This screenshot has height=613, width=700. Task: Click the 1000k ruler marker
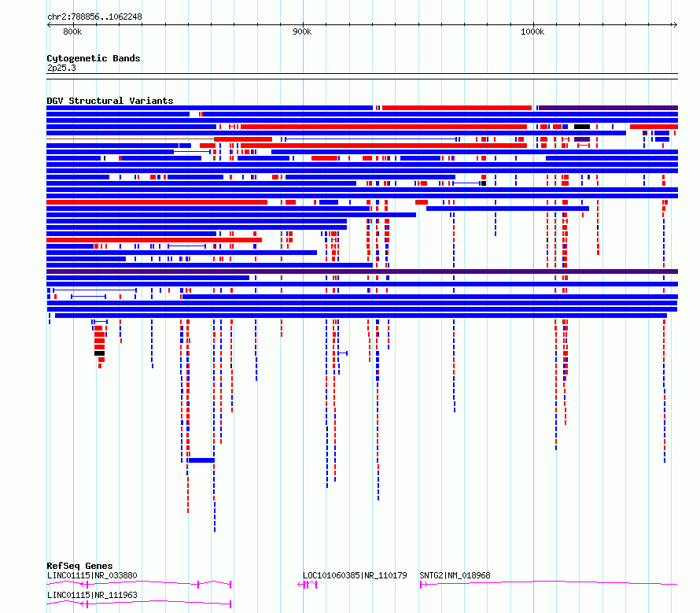532,31
